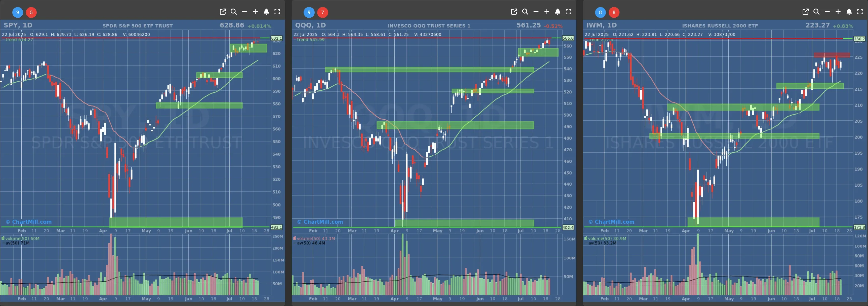868x306 pixels.
Task: Click INVESCO QQQ TRUST SERIES 1 title
Action: pyautogui.click(x=429, y=26)
